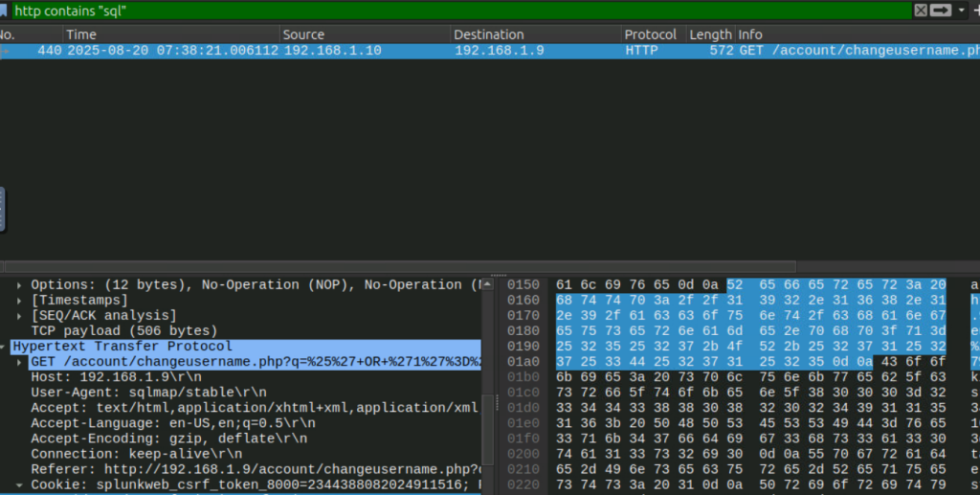This screenshot has width=980, height=495.
Task: Click the Destination column header
Action: point(536,34)
